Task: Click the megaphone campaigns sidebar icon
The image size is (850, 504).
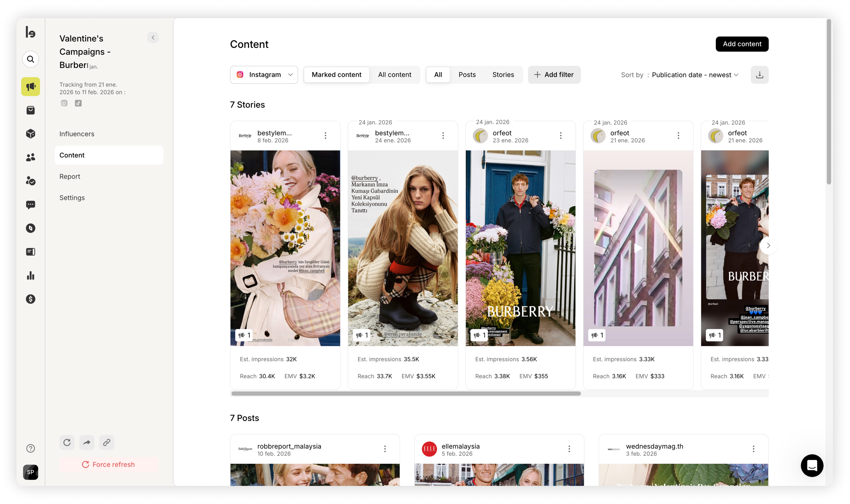Action: [31, 87]
